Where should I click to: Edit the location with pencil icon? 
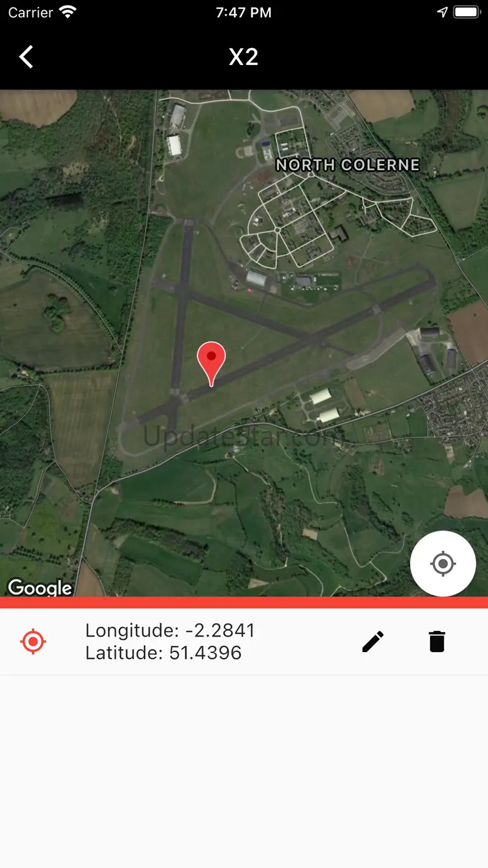point(373,641)
